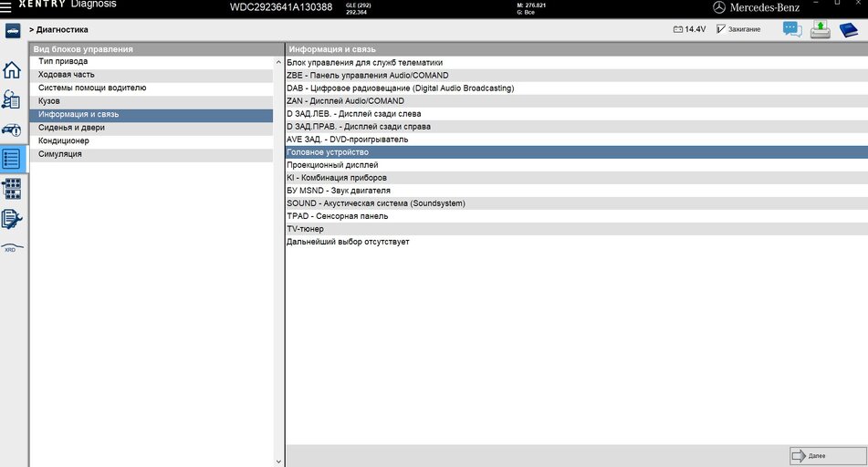The image size is (868, 467).
Task: Click the print/export icon with green arrow
Action: coord(820,29)
